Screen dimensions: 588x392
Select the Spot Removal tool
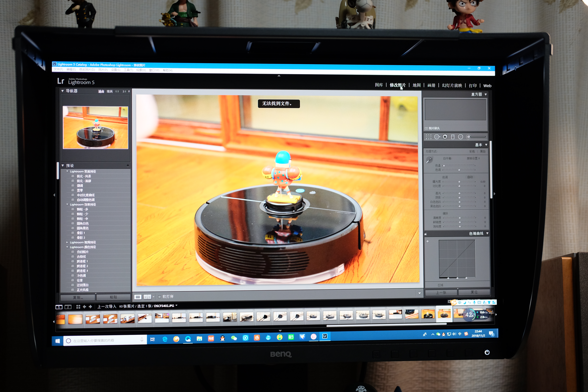tap(437, 137)
